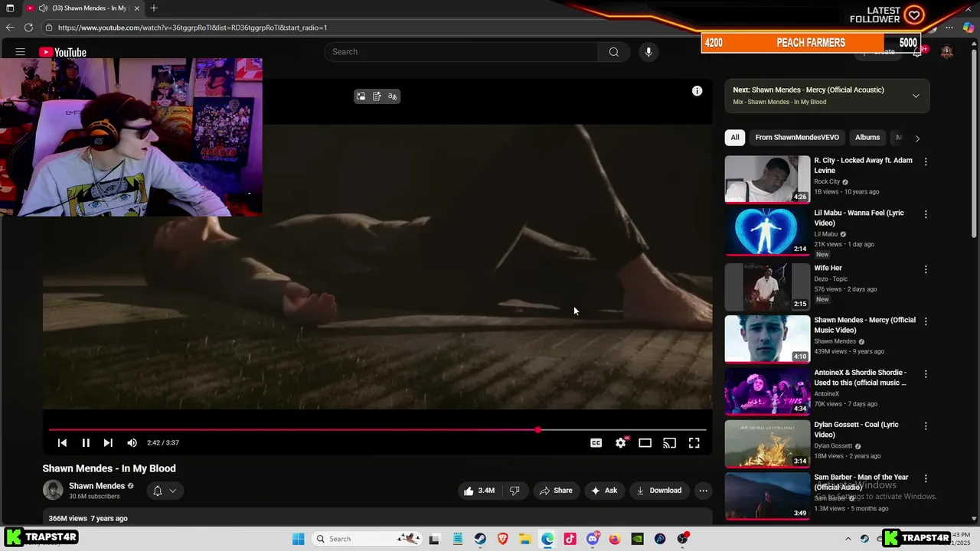Cast video to a TV

[670, 443]
